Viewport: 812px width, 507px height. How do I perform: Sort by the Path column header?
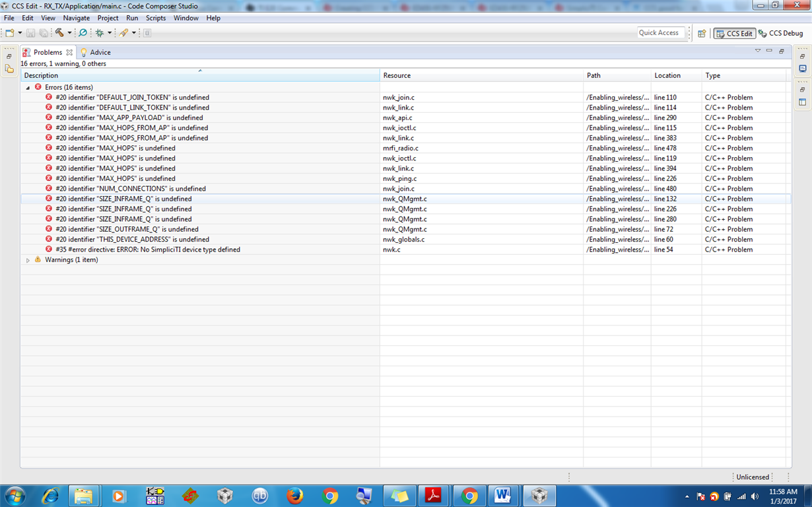point(617,75)
